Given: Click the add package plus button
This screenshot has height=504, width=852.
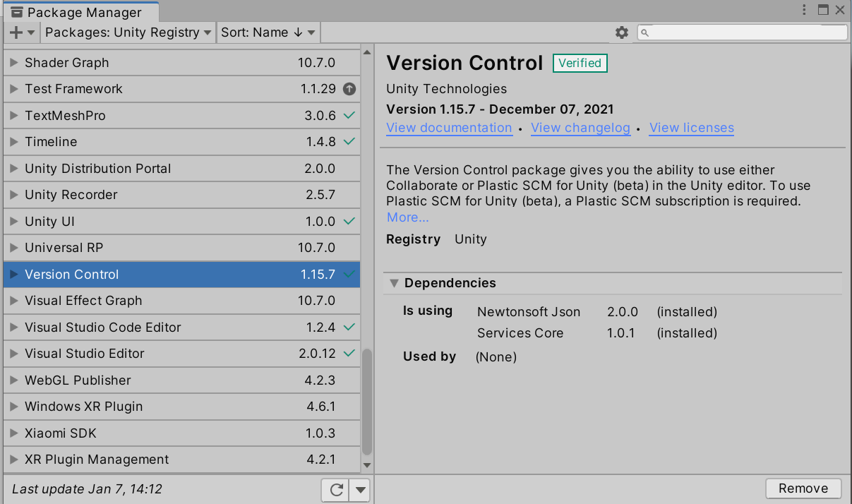Looking at the screenshot, I should [x=22, y=32].
